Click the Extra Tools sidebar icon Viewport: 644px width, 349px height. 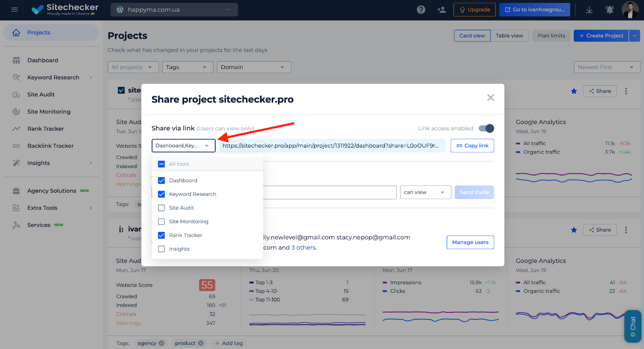pyautogui.click(x=16, y=208)
